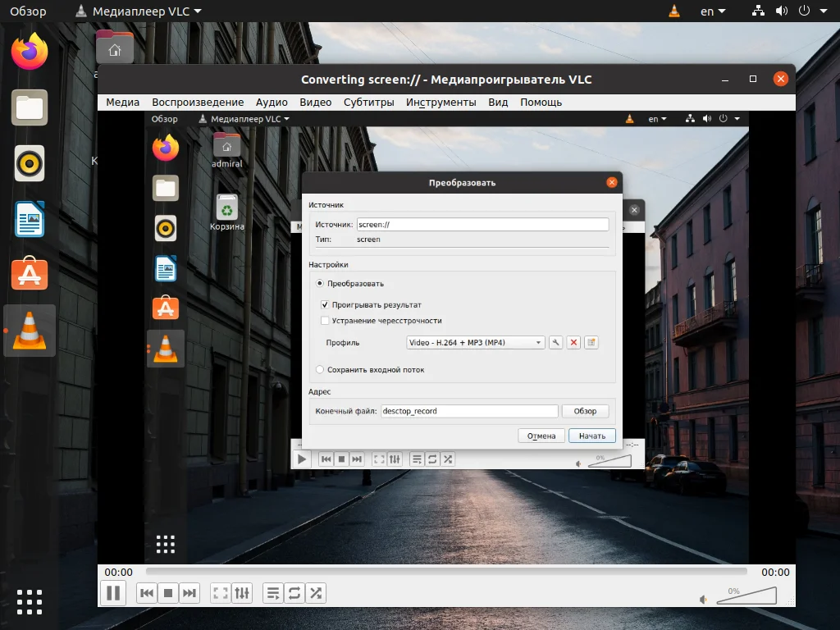
Task: Launch VLC from the Ubuntu dock
Action: (x=30, y=331)
